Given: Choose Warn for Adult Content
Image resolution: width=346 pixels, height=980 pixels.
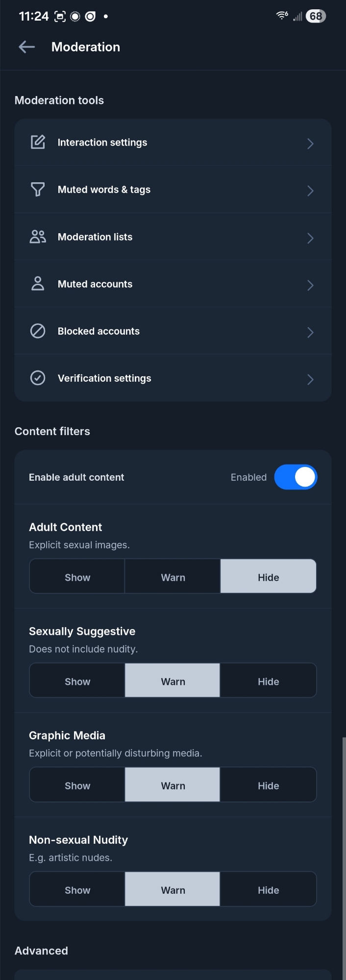Looking at the screenshot, I should click(x=173, y=577).
